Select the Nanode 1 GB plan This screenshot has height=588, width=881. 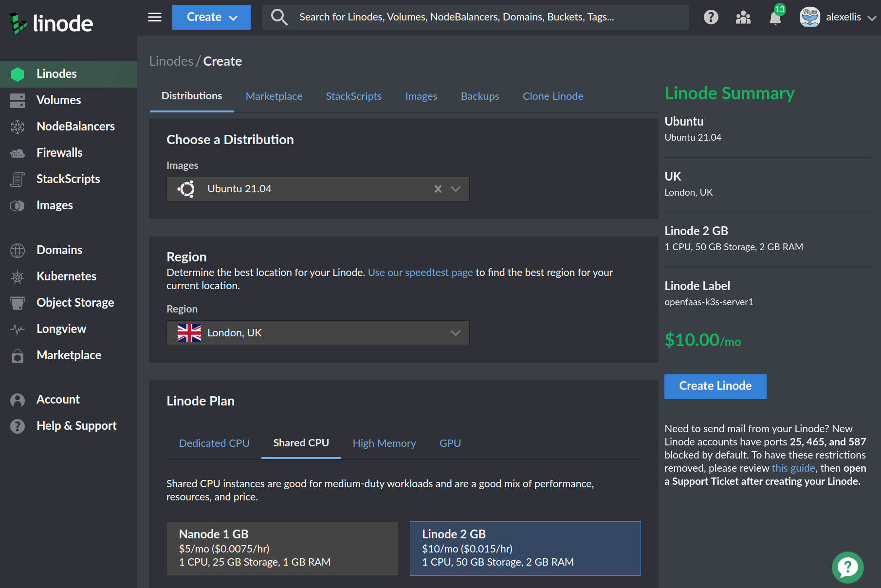[x=282, y=549]
